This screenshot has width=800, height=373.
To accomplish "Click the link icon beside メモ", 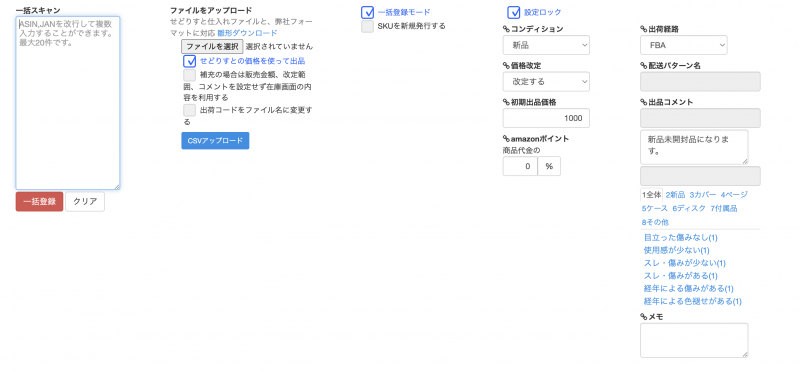I will pos(643,317).
